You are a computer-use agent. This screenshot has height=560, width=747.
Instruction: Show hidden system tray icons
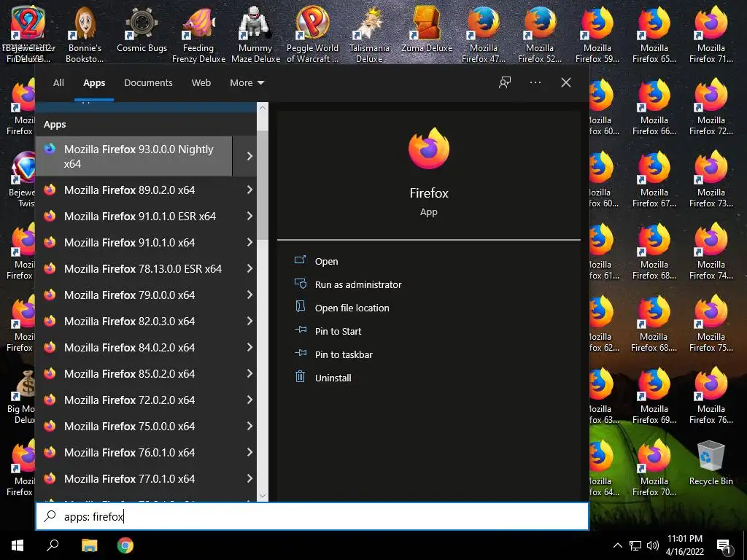(x=617, y=545)
